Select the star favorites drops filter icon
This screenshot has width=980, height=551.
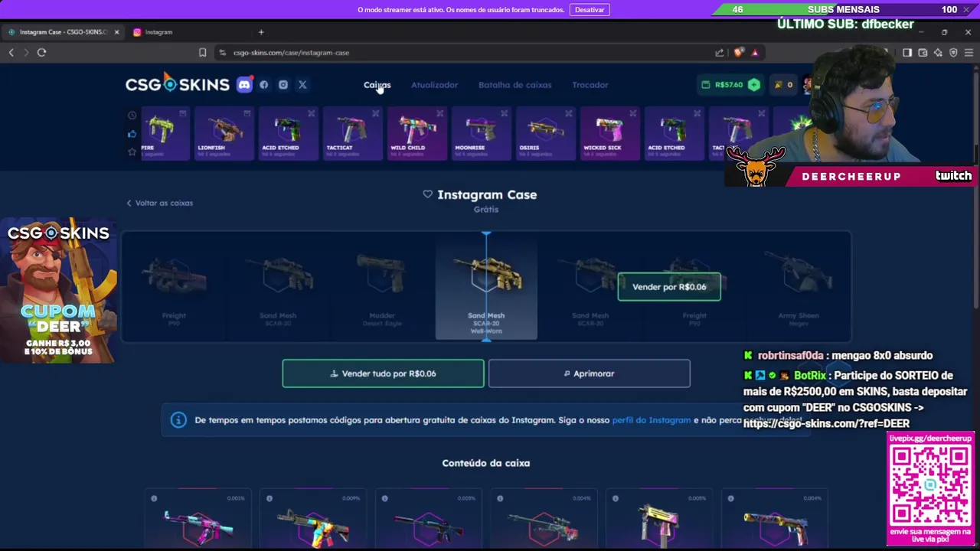[132, 152]
